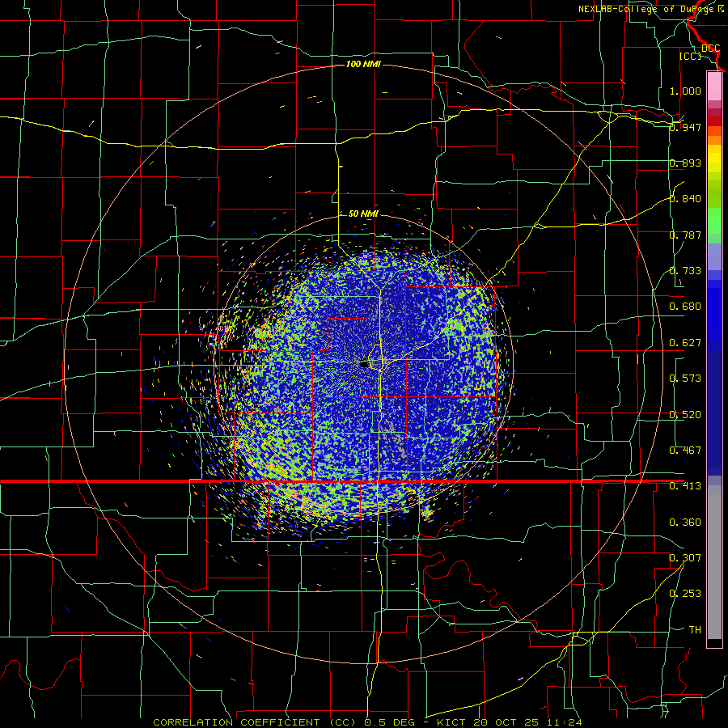
Task: Click the [CC] units label
Action: (690, 56)
